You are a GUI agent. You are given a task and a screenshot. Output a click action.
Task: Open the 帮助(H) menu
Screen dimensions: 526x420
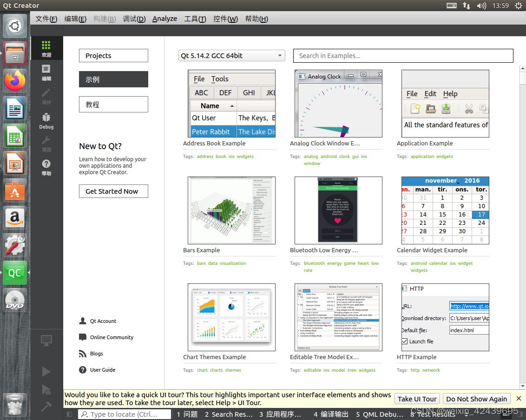256,19
